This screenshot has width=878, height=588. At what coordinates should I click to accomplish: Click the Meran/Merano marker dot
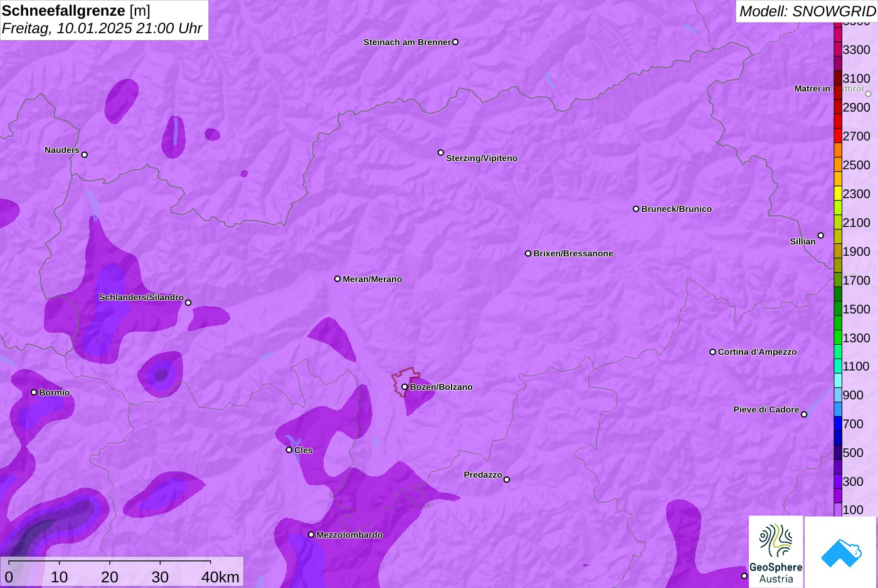tap(337, 279)
